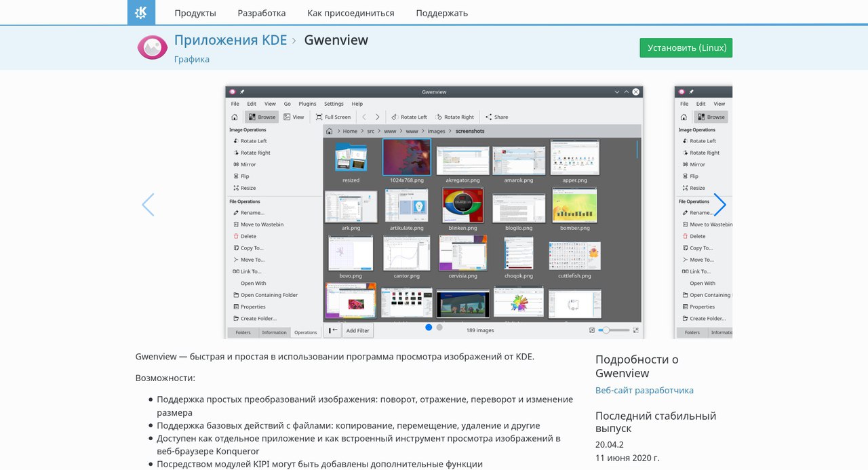Click Mirror in first screenshot's Image Operations
The image size is (868, 470).
243,164
